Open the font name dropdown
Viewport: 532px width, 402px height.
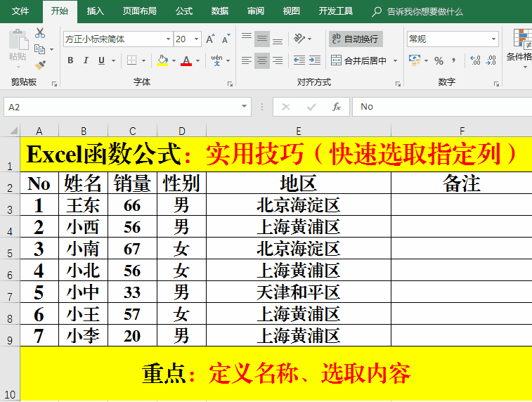(168, 39)
